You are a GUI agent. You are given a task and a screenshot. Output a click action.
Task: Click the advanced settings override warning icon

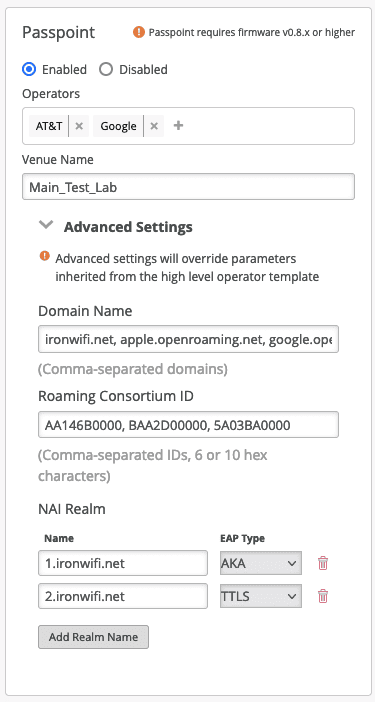pyautogui.click(x=44, y=256)
